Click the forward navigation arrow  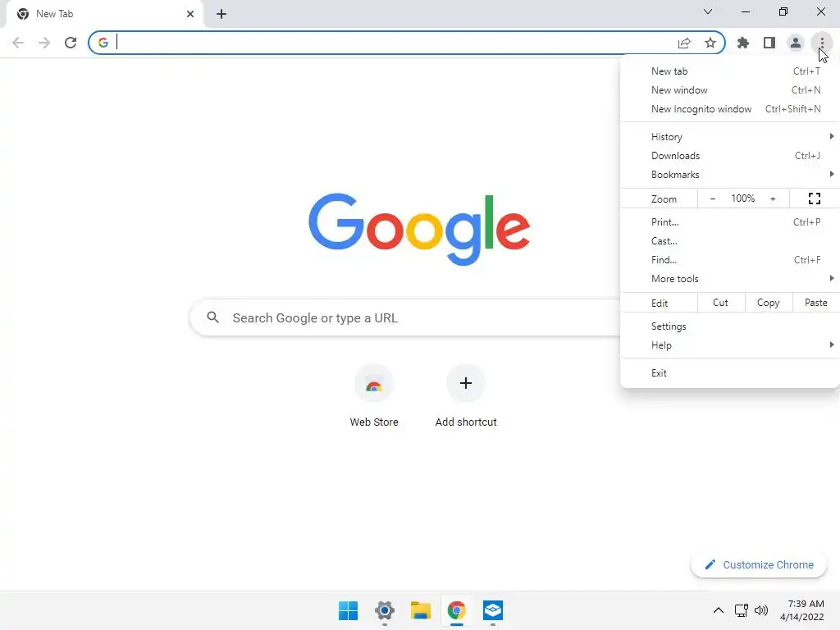pyautogui.click(x=44, y=43)
